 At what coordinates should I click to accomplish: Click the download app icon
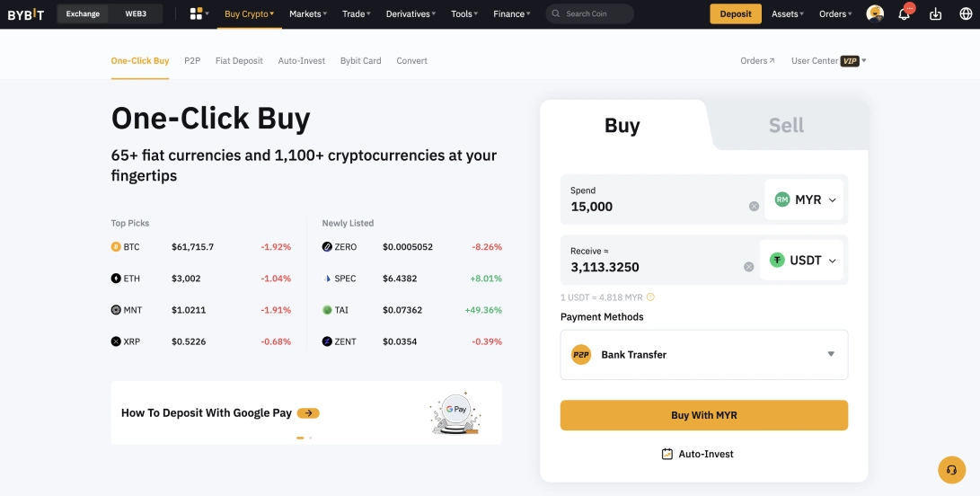coord(935,14)
